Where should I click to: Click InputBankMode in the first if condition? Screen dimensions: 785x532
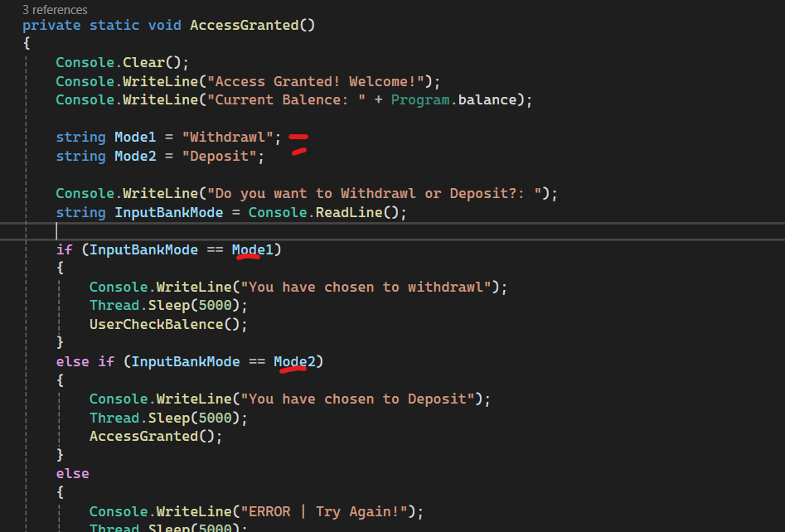pyautogui.click(x=143, y=249)
